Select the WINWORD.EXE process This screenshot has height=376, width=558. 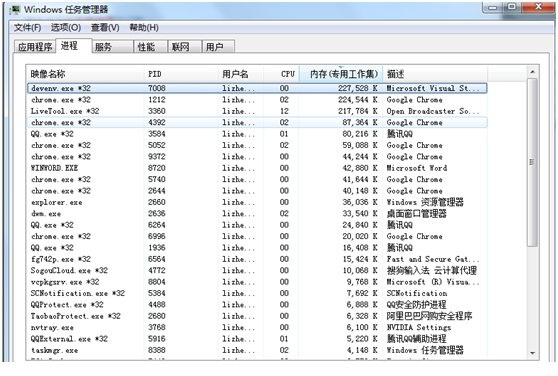(257, 168)
